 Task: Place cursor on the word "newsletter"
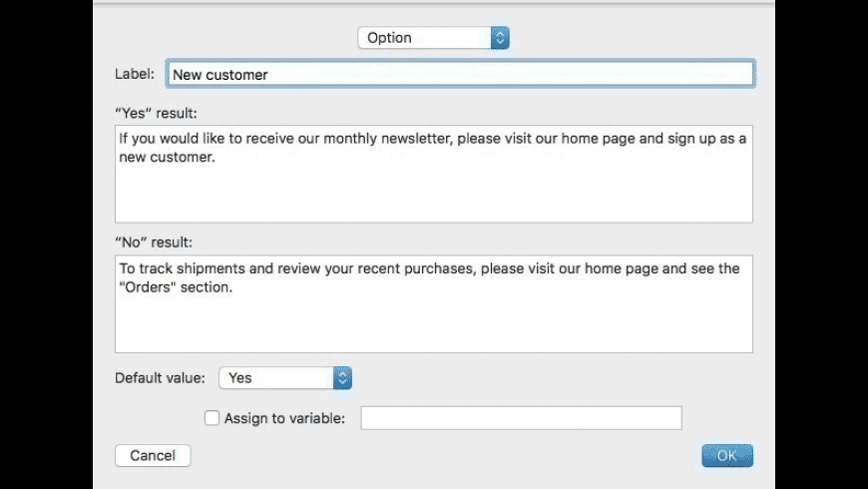point(416,139)
